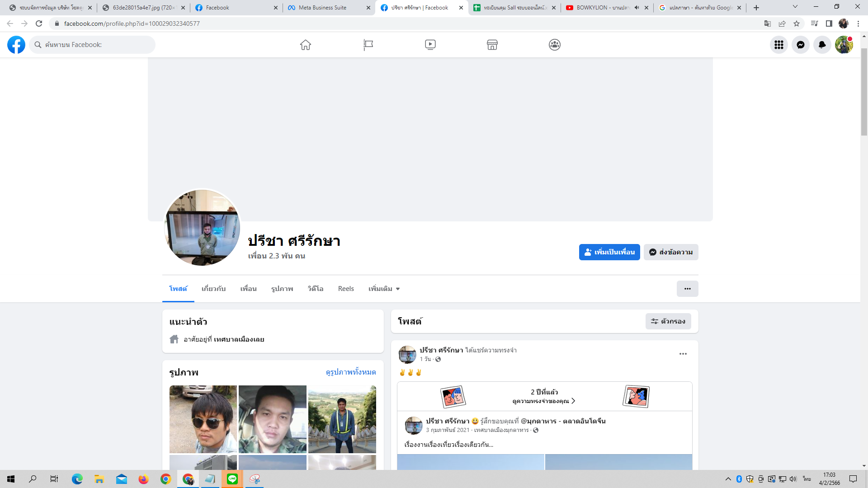The width and height of the screenshot is (868, 488).
Task: Open profile options three-dots button
Action: [x=687, y=289]
